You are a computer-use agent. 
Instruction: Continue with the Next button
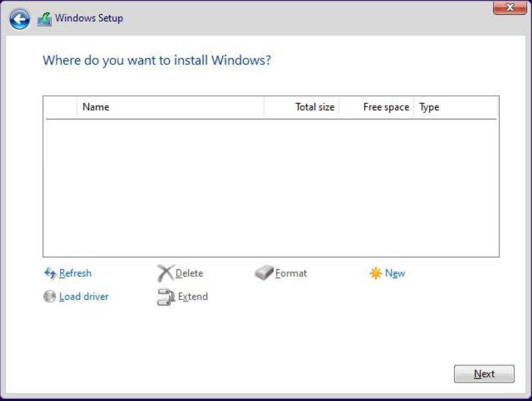click(484, 374)
